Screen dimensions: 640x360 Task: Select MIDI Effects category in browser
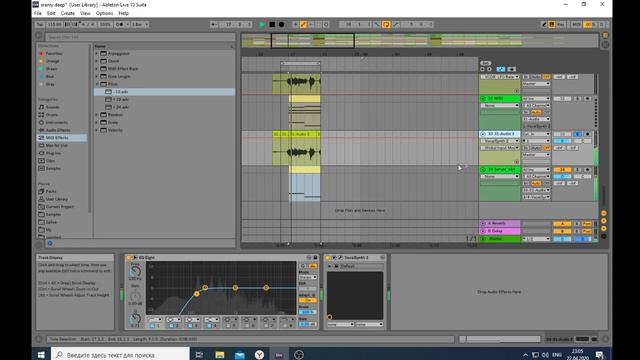pyautogui.click(x=62, y=138)
